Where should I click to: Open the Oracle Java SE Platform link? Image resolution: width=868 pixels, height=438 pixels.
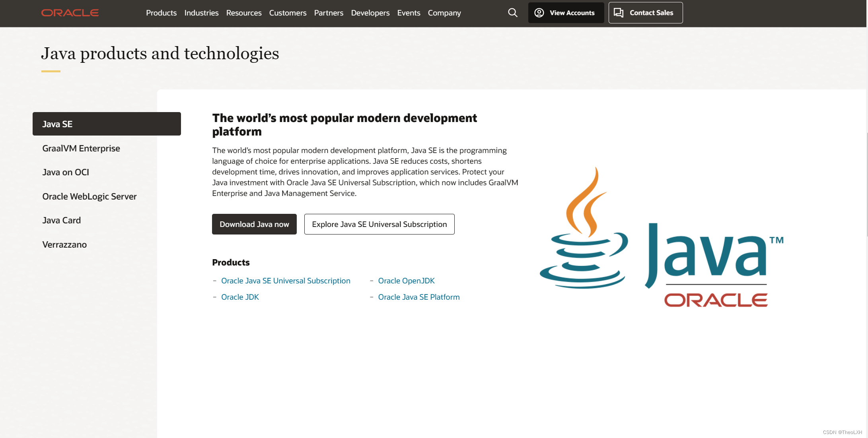pyautogui.click(x=419, y=297)
